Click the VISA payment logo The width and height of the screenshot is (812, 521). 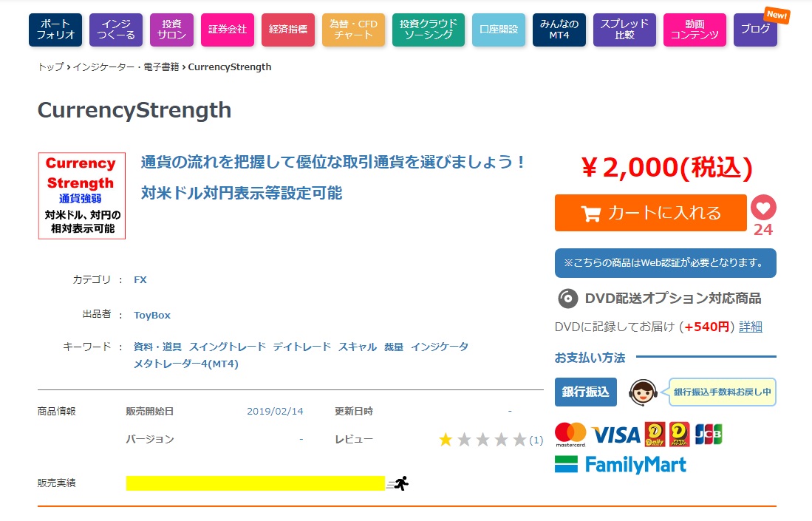(x=615, y=434)
